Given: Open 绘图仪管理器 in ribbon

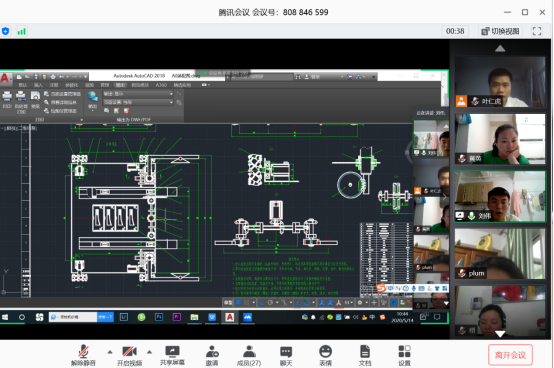Looking at the screenshot, I should [x=61, y=111].
